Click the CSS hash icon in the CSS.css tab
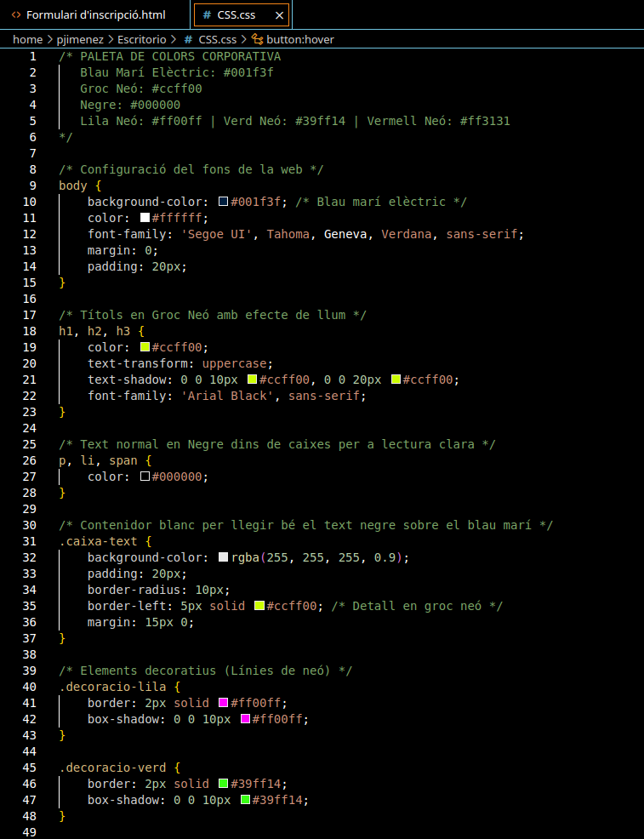This screenshot has width=644, height=839. coord(208,15)
